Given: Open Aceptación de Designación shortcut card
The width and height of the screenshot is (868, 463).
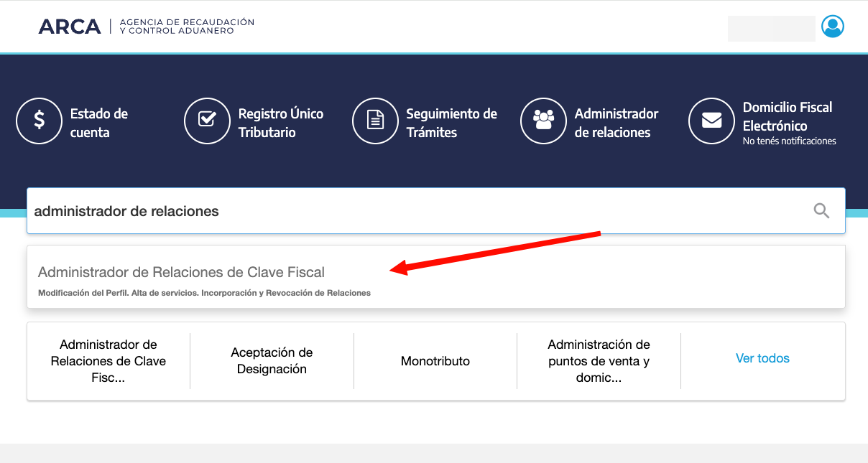Looking at the screenshot, I should [272, 361].
